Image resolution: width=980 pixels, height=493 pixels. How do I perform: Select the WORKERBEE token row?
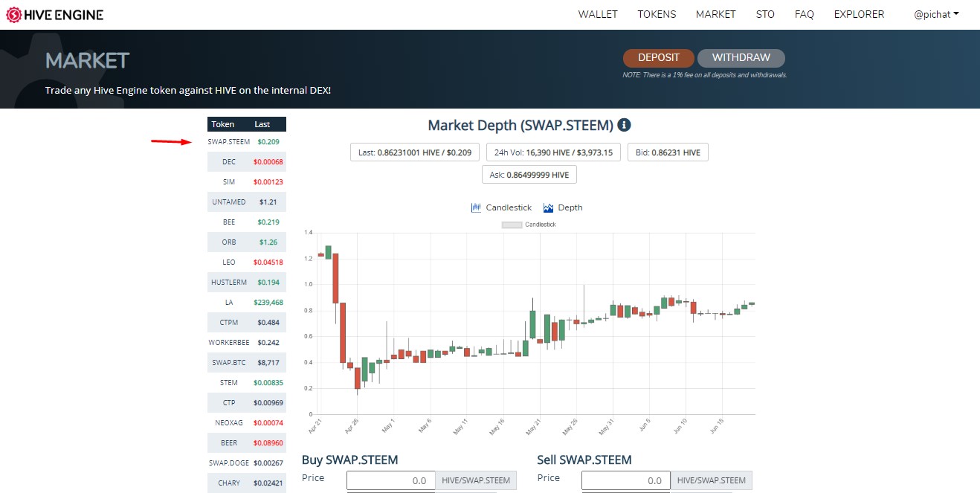[x=247, y=342]
